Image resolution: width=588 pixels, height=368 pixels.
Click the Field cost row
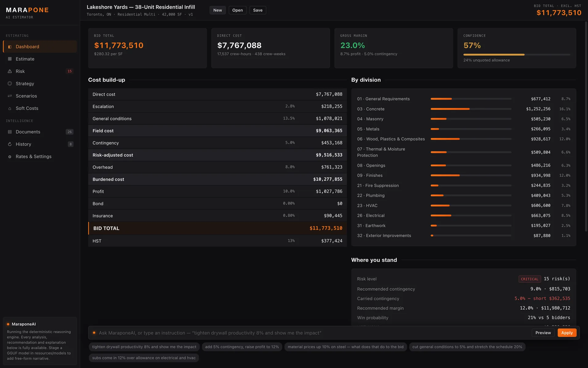(217, 131)
